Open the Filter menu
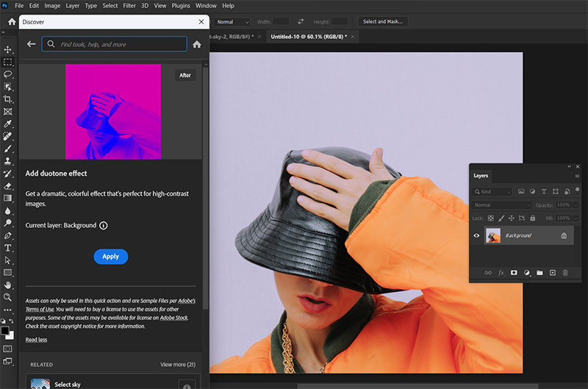588x389 pixels. click(129, 6)
